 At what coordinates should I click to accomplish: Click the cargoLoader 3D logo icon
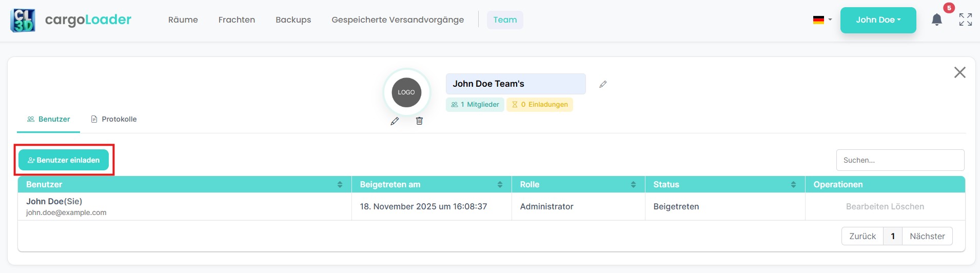pyautogui.click(x=23, y=21)
